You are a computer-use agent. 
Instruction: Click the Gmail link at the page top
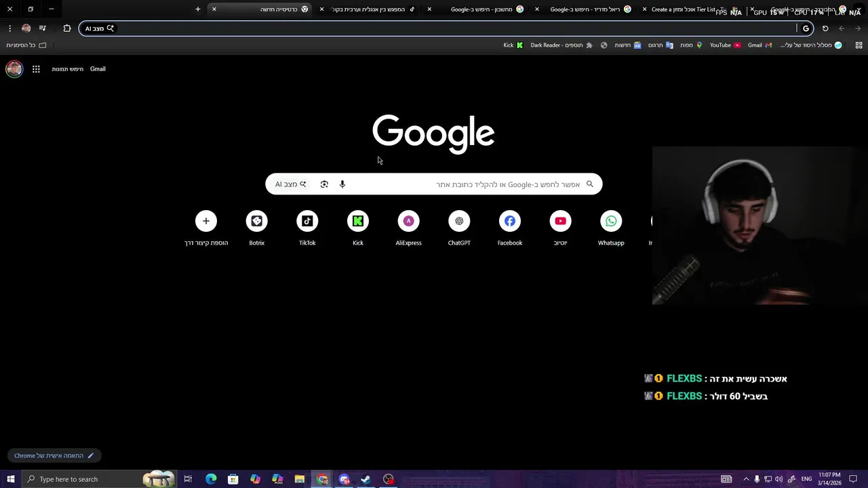click(98, 69)
